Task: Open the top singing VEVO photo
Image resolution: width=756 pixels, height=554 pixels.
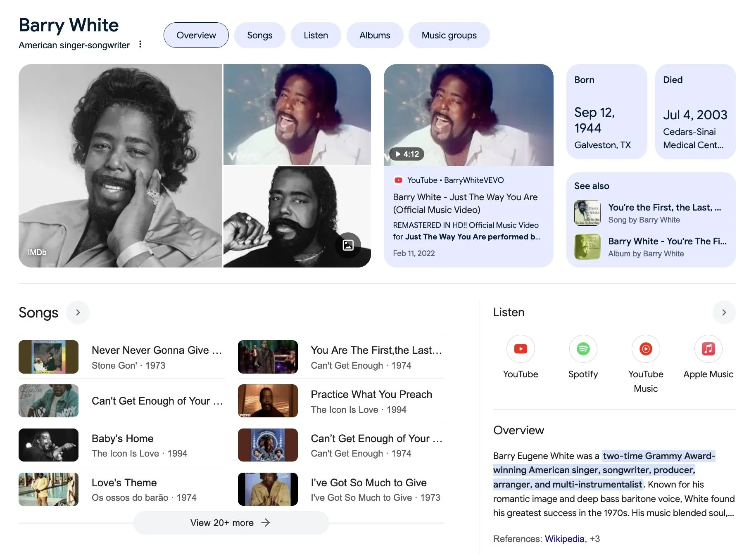Action: click(x=297, y=114)
